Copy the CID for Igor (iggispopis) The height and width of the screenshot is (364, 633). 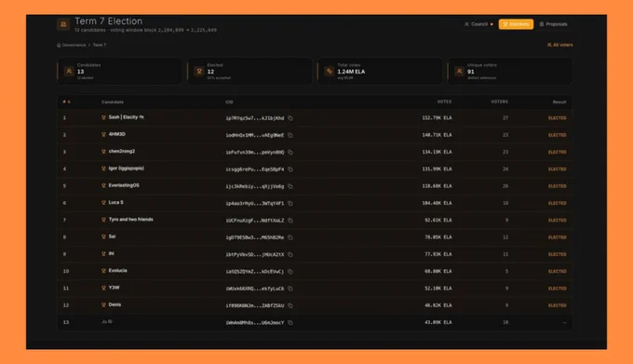pos(290,169)
